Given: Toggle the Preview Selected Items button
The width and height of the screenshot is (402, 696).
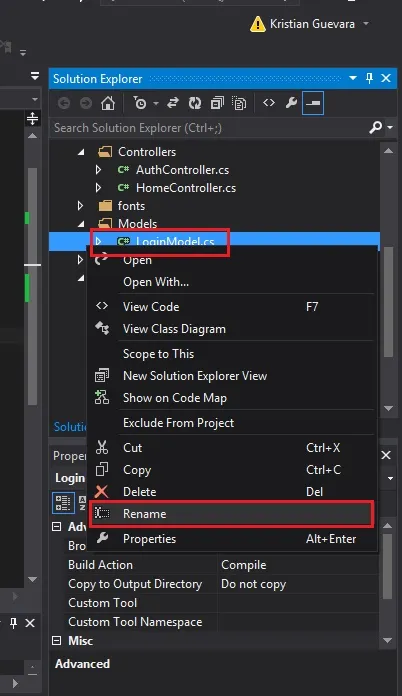Looking at the screenshot, I should [x=313, y=103].
